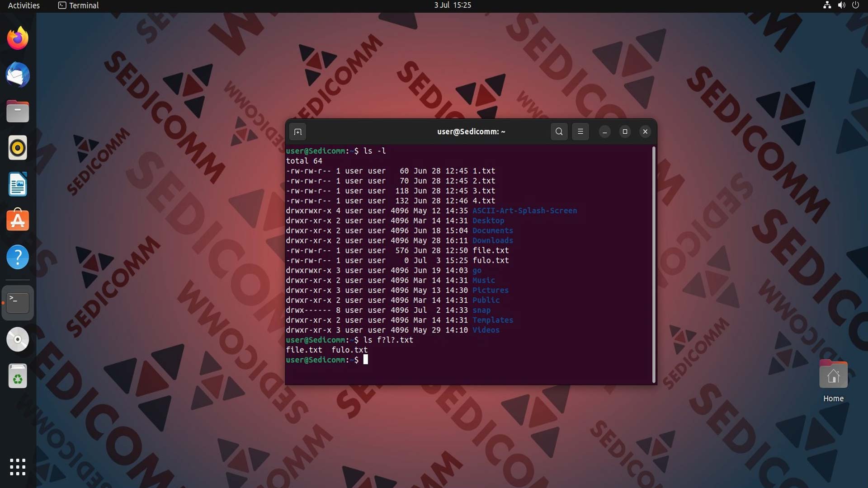The image size is (868, 488).
Task: Click ASCII-Art-Splash-Screen directory name
Action: coord(524,211)
